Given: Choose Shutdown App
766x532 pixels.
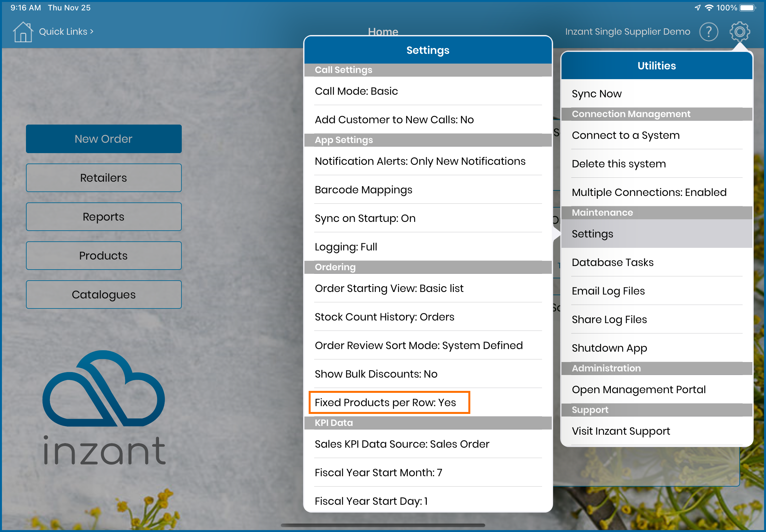Looking at the screenshot, I should click(657, 348).
